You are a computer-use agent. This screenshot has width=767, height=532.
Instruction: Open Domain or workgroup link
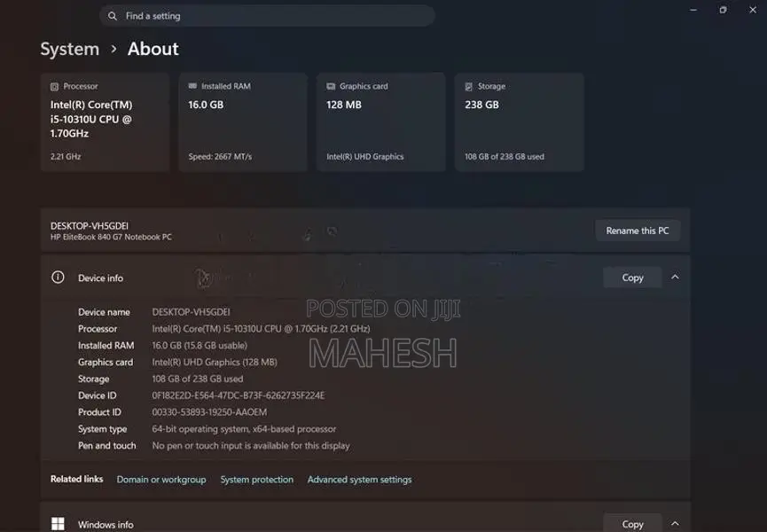[x=161, y=480]
